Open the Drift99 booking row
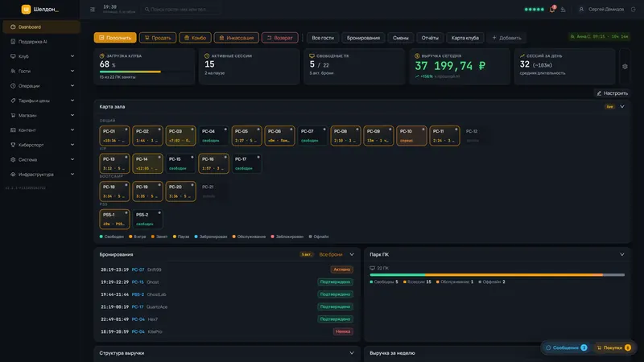The height and width of the screenshot is (362, 644). [x=227, y=270]
